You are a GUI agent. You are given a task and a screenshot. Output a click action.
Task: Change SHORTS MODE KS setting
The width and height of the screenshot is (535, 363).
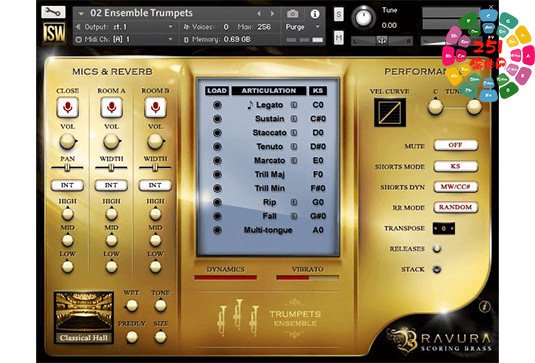[456, 166]
